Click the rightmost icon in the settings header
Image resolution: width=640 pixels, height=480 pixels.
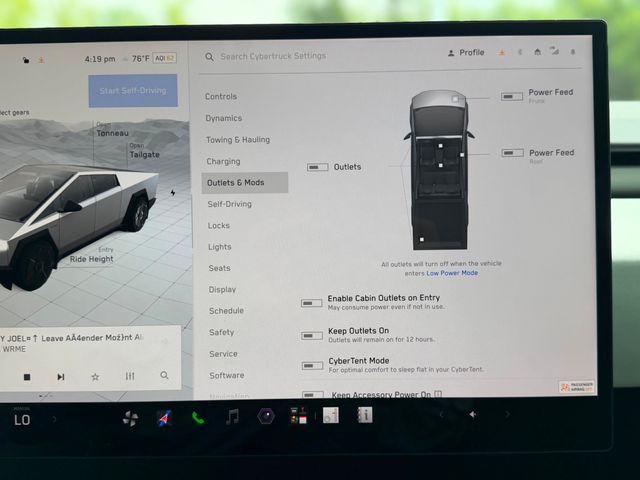click(x=573, y=51)
